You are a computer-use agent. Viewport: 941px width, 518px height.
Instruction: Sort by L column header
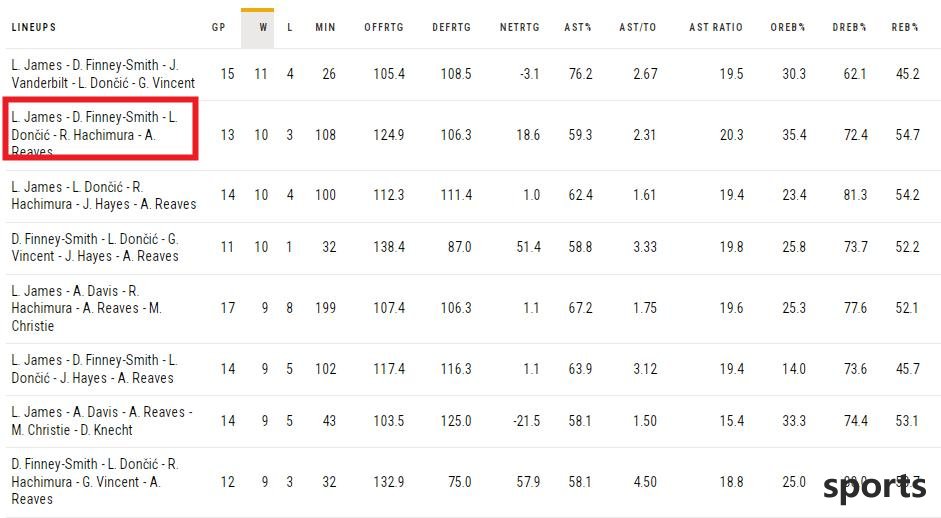point(290,28)
